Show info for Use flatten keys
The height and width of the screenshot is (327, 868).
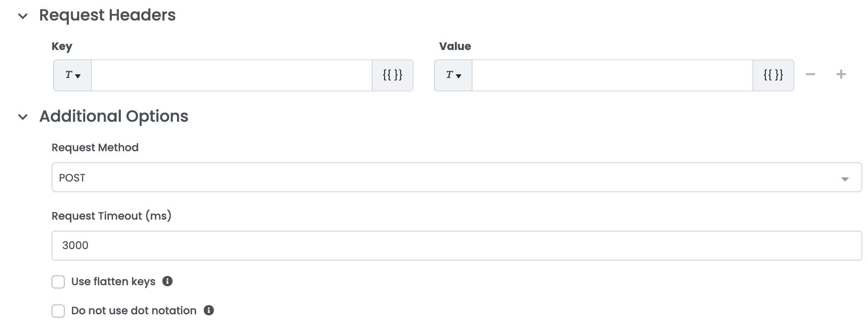(167, 281)
